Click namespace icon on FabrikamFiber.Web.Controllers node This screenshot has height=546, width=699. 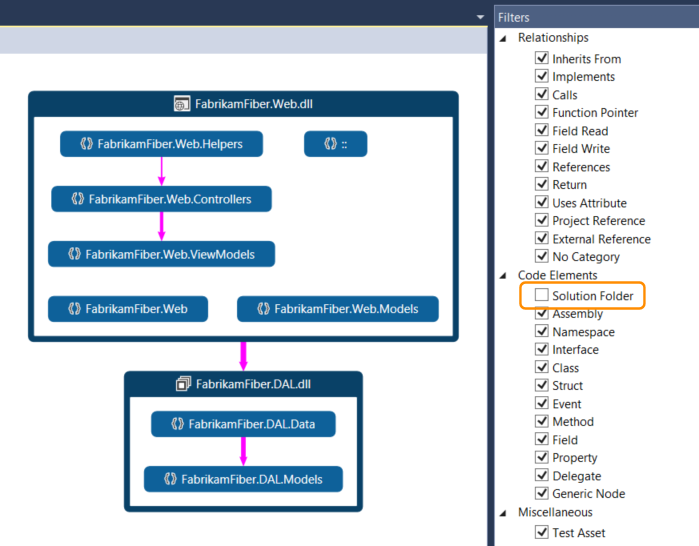pos(76,199)
